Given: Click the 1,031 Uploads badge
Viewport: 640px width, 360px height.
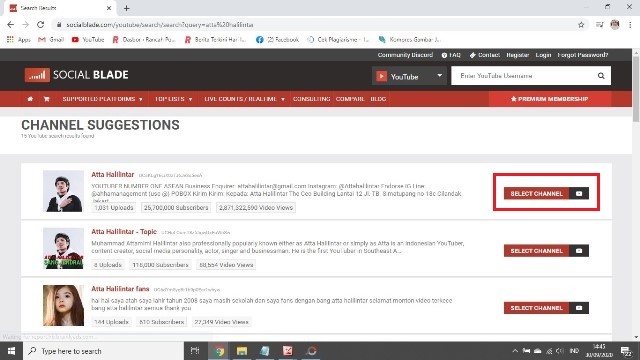Looking at the screenshot, I should coord(113,207).
